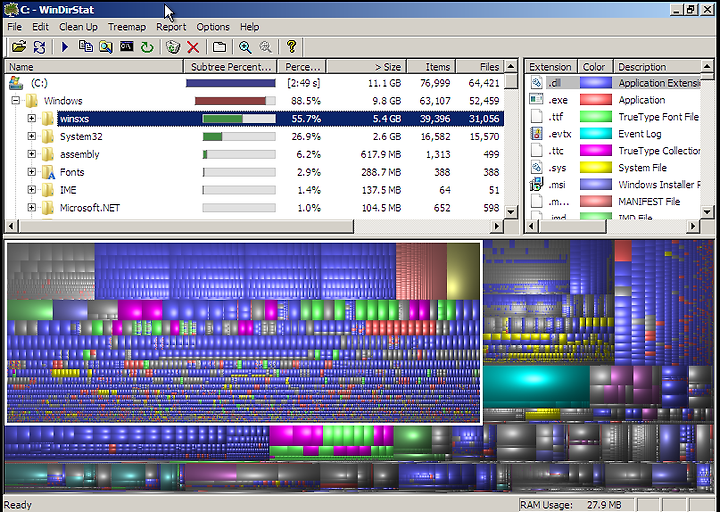Click the Delete to Recycle Bin icon
This screenshot has height=512, width=720.
point(173,46)
